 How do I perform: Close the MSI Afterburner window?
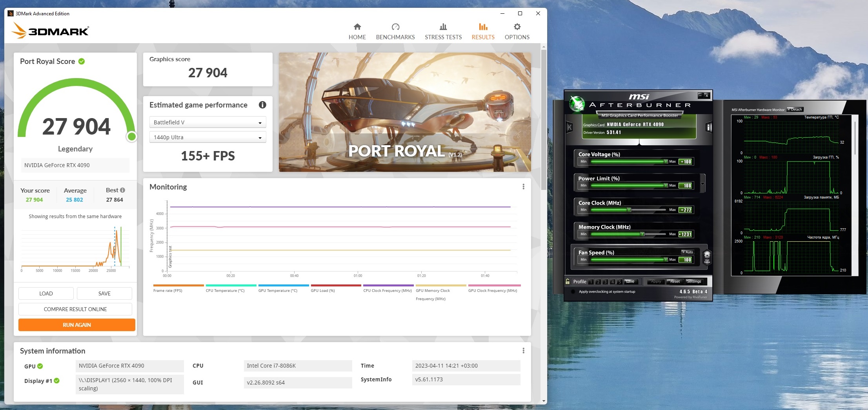coord(706,95)
